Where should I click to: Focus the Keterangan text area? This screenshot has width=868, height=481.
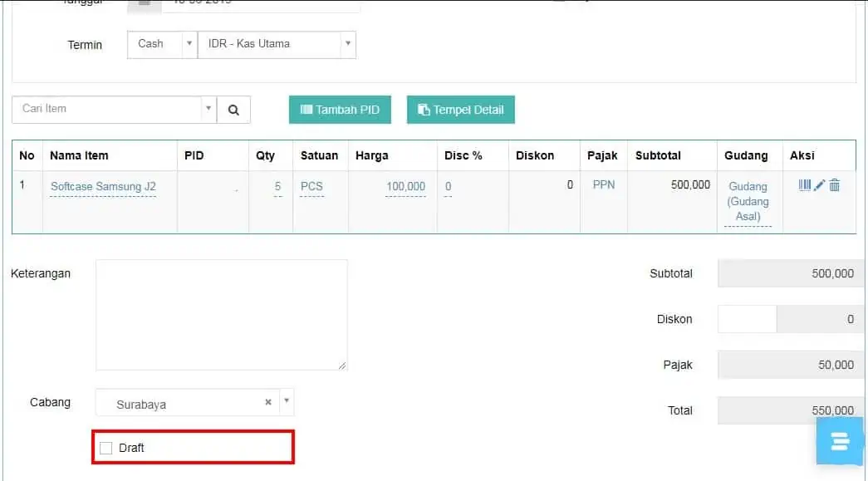222,315
